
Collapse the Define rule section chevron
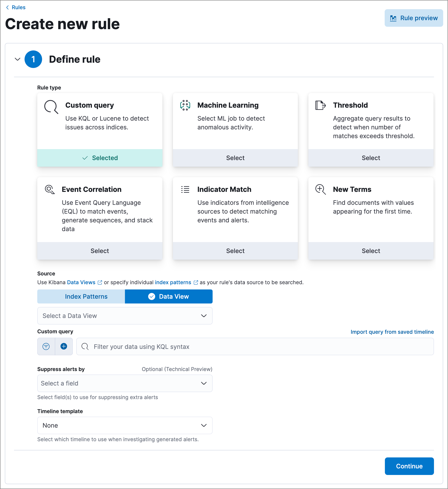pos(17,59)
